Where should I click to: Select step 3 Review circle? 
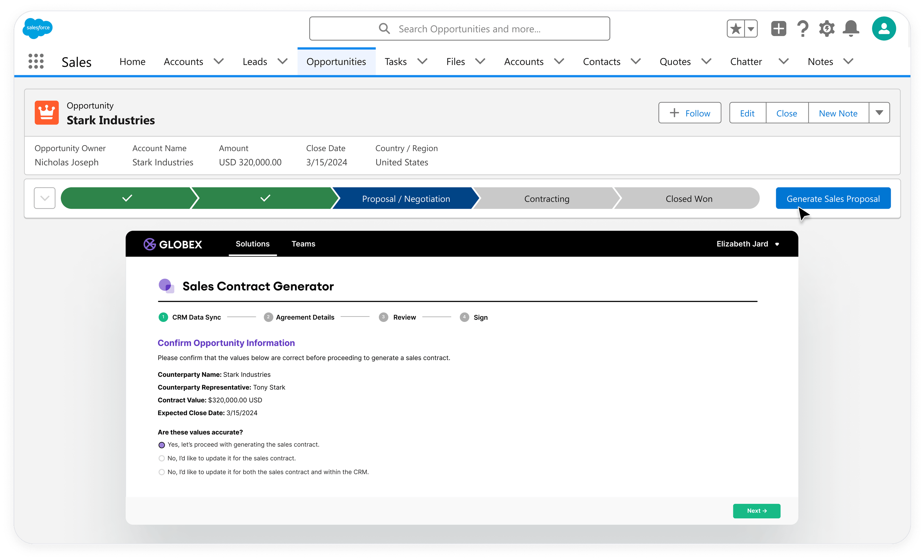click(x=383, y=317)
